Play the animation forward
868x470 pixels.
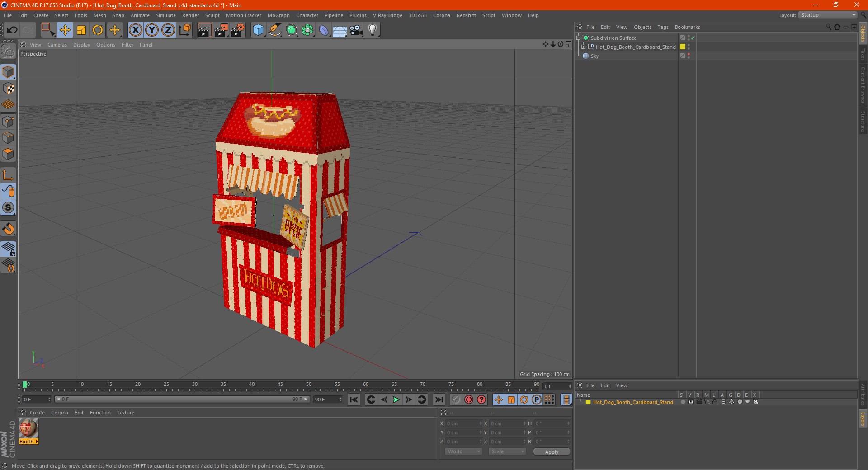click(x=396, y=399)
